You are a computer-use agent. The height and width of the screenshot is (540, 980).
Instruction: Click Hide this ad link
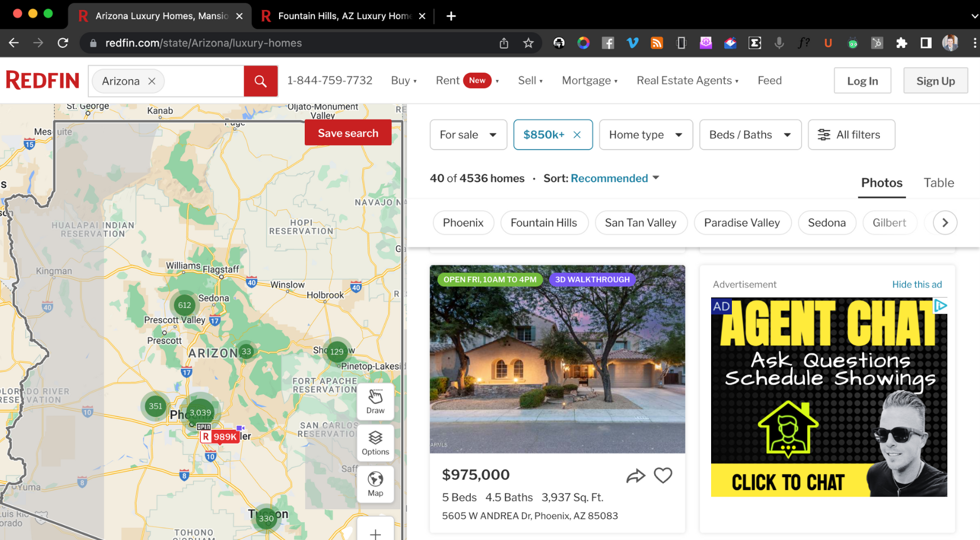pos(916,285)
